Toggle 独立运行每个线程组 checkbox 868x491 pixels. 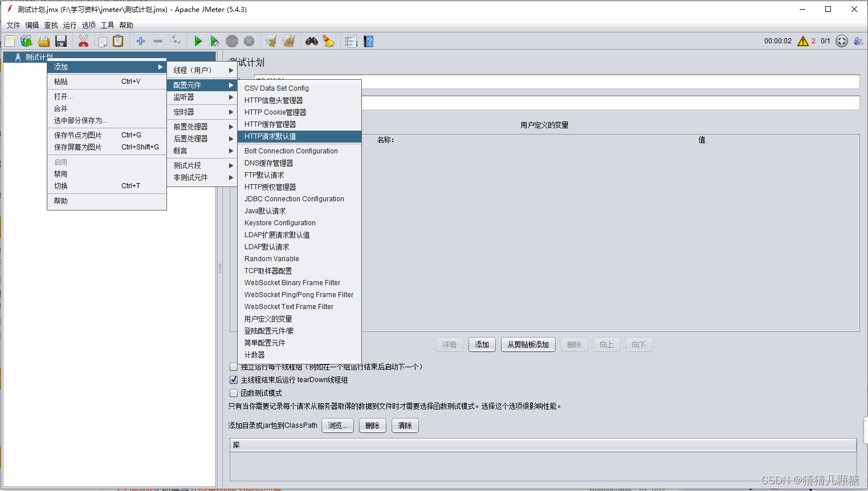click(234, 367)
